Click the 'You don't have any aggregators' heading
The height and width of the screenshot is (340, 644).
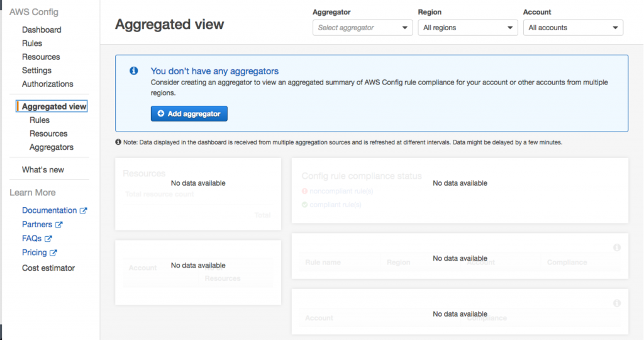[x=214, y=71]
